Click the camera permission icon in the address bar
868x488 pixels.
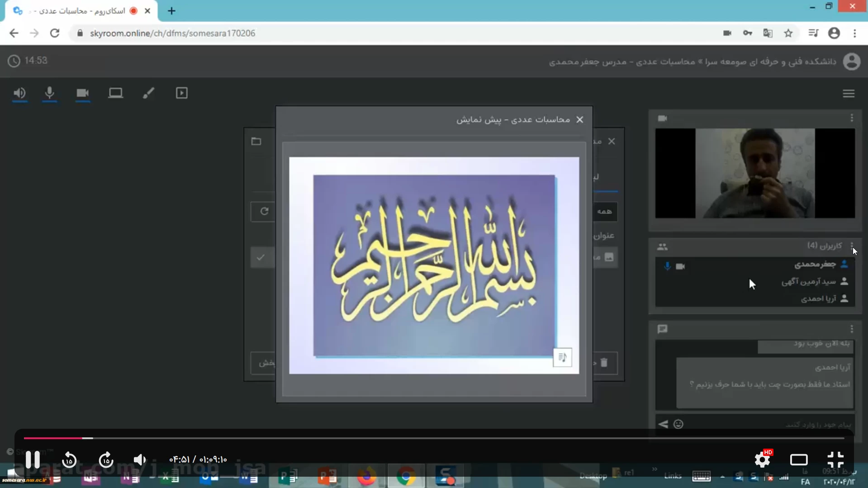point(727,33)
